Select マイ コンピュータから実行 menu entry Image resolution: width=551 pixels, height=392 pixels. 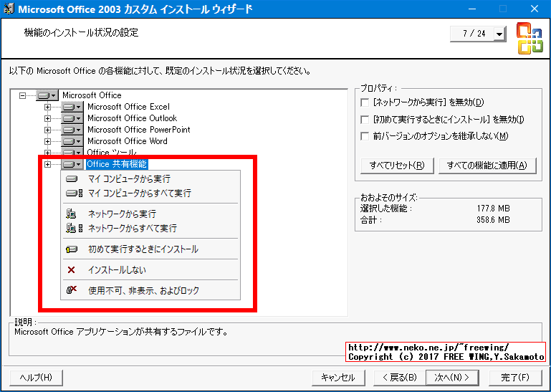click(x=150, y=179)
